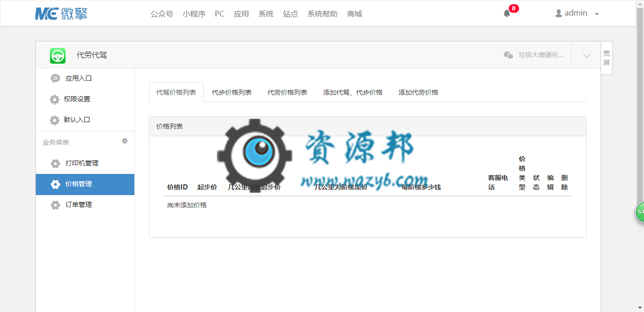Click the 订单管理 gear icon
644x312 pixels.
(55, 205)
